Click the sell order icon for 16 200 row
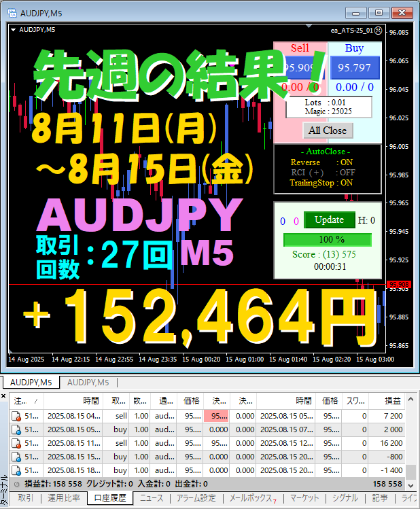420x509 pixels. click(x=16, y=444)
